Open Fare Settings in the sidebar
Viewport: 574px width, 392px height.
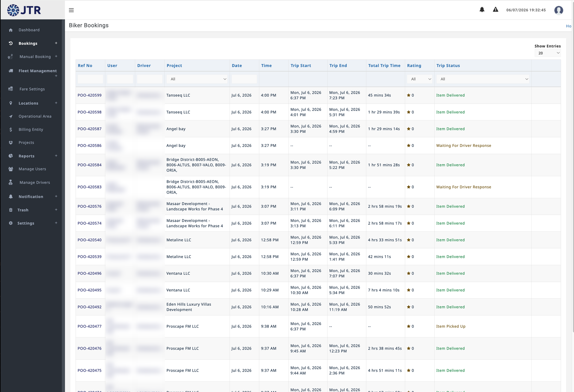pos(32,89)
